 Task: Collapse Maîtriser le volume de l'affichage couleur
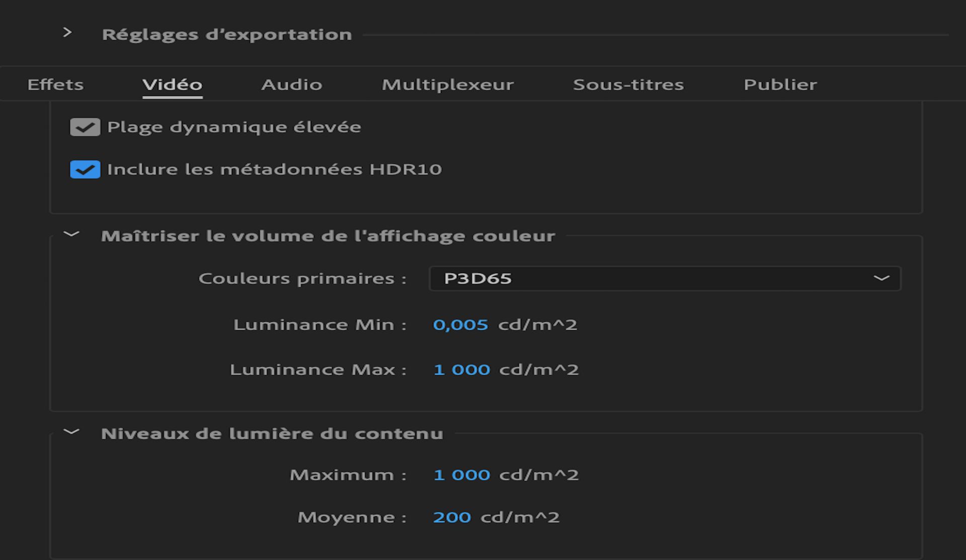[x=72, y=234]
